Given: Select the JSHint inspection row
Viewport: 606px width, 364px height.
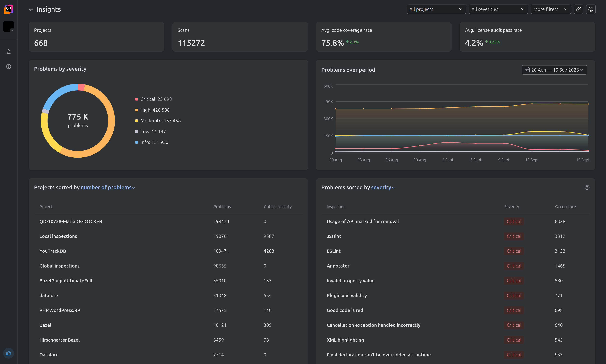Looking at the screenshot, I should [x=334, y=236].
